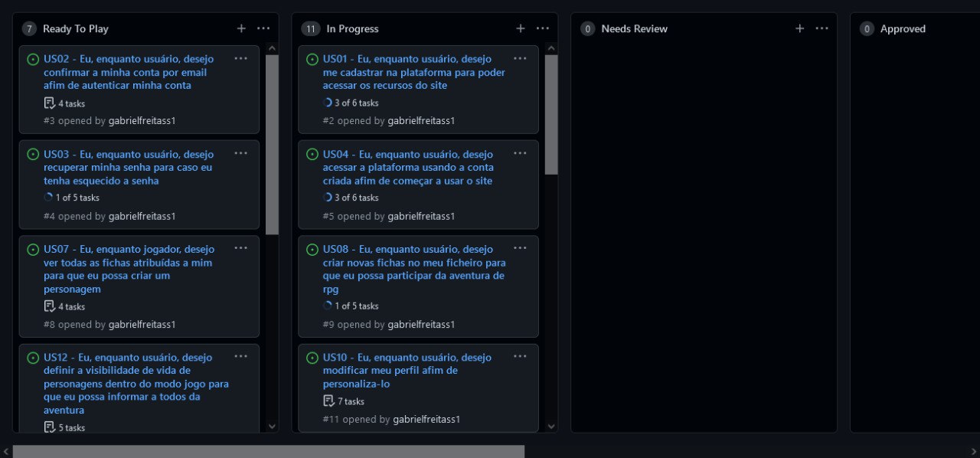Viewport: 980px width, 458px height.
Task: Click the task list icon on US10 card
Action: pos(329,401)
